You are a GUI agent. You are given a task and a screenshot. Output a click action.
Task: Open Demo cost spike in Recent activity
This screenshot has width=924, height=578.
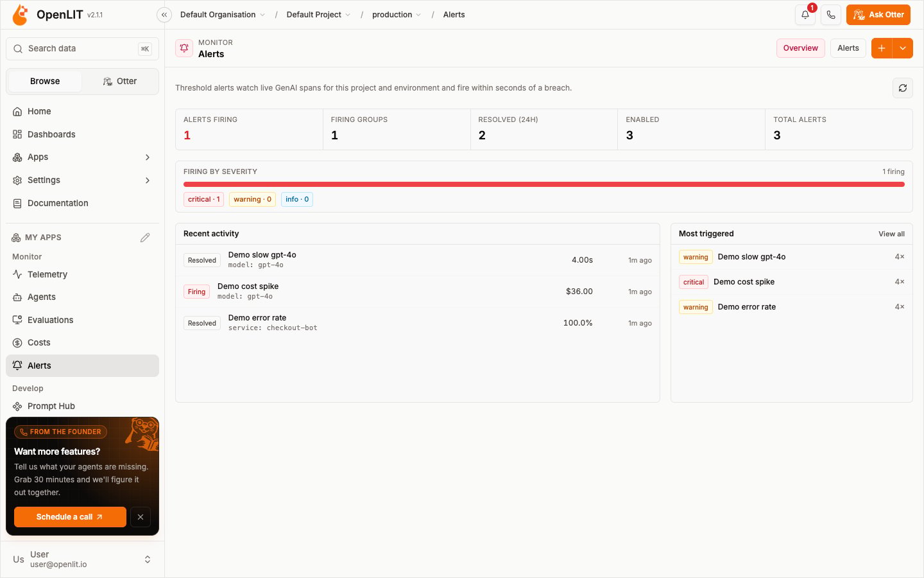(x=418, y=292)
